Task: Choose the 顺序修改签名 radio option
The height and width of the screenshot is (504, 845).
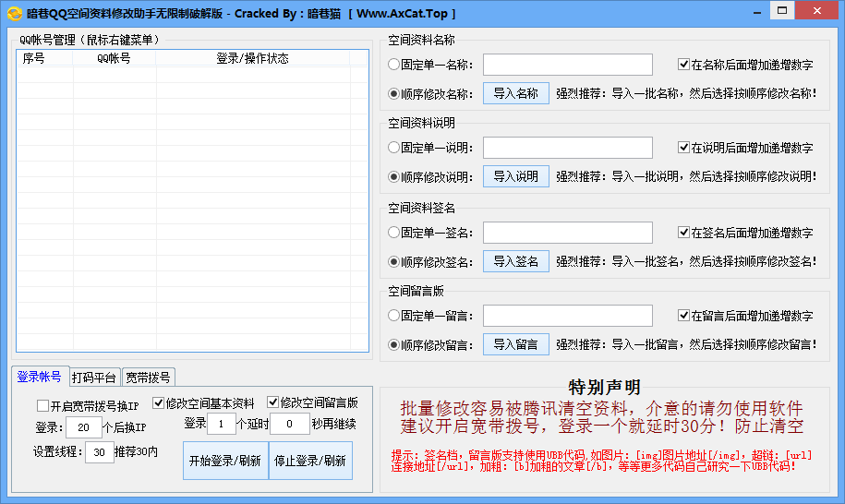Action: pos(394,261)
